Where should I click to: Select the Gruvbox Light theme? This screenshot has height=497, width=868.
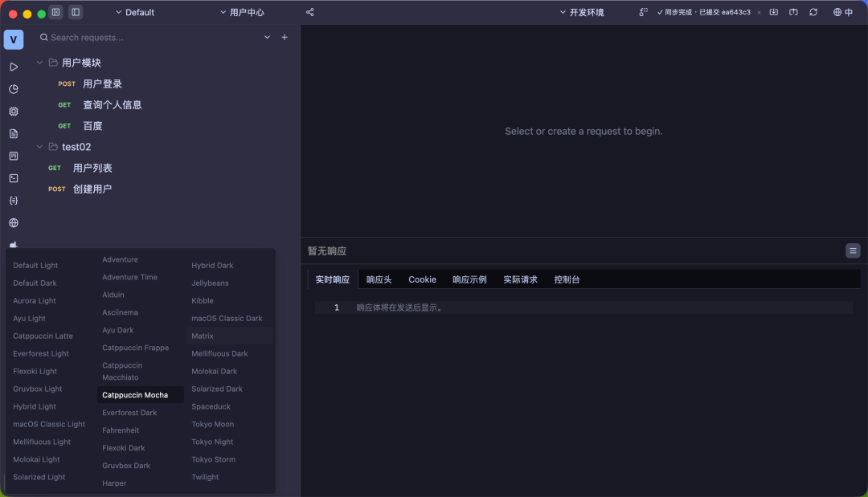click(x=38, y=389)
